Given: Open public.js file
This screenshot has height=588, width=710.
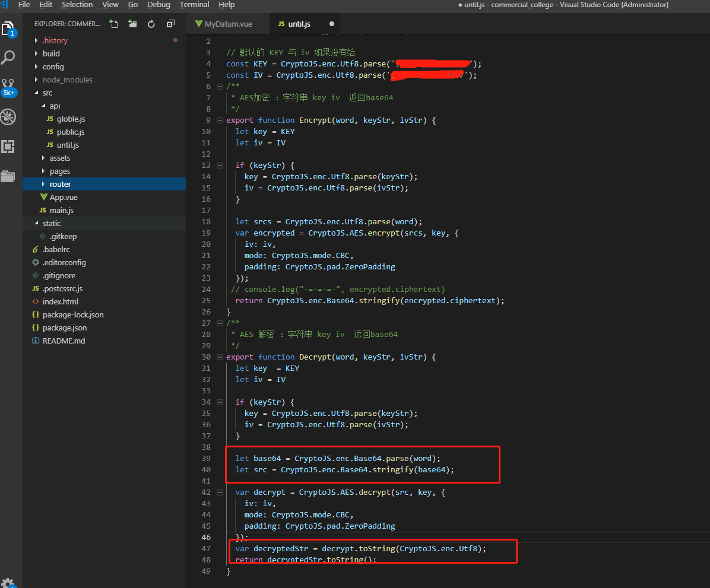Looking at the screenshot, I should (x=104, y=132).
